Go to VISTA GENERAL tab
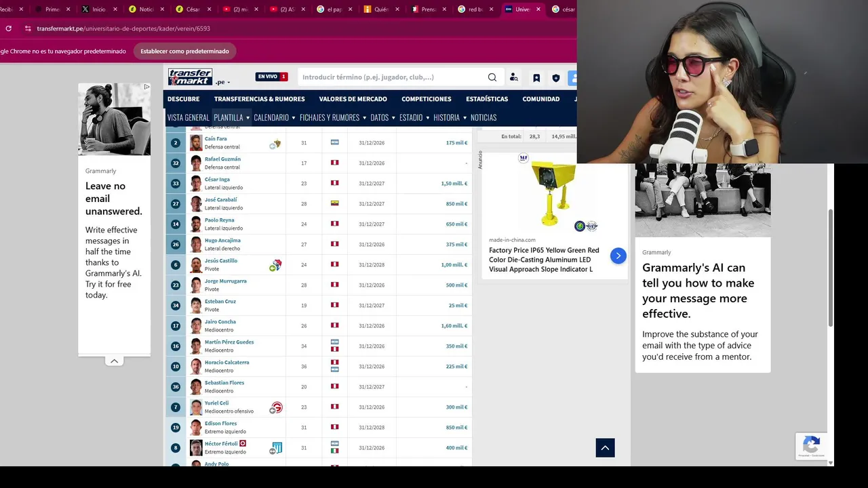Viewport: 868px width, 488px height. tap(188, 117)
